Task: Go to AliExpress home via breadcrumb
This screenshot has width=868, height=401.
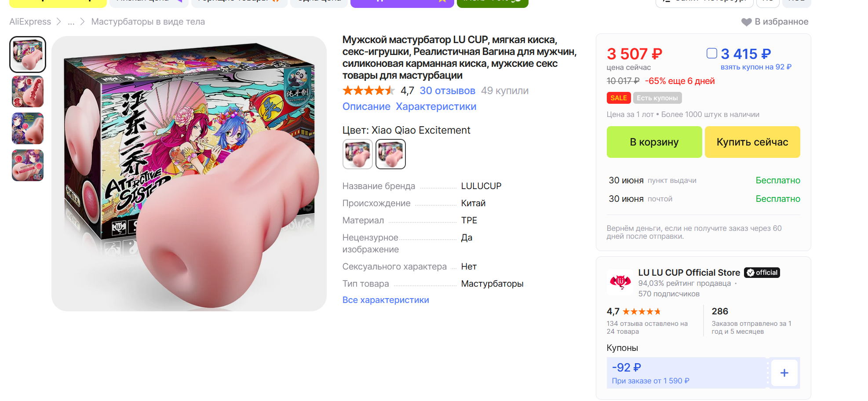Action: [x=30, y=22]
